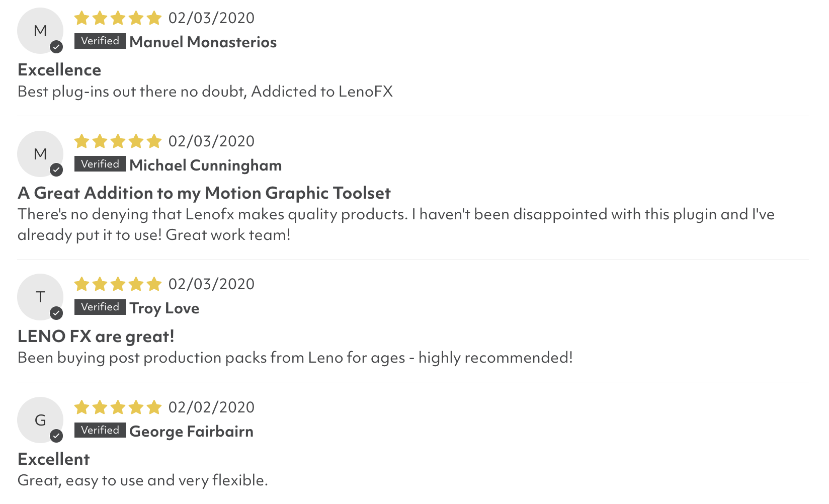Image resolution: width=829 pixels, height=504 pixels.
Task: Click Michael Cunningham's M avatar
Action: coord(40,154)
